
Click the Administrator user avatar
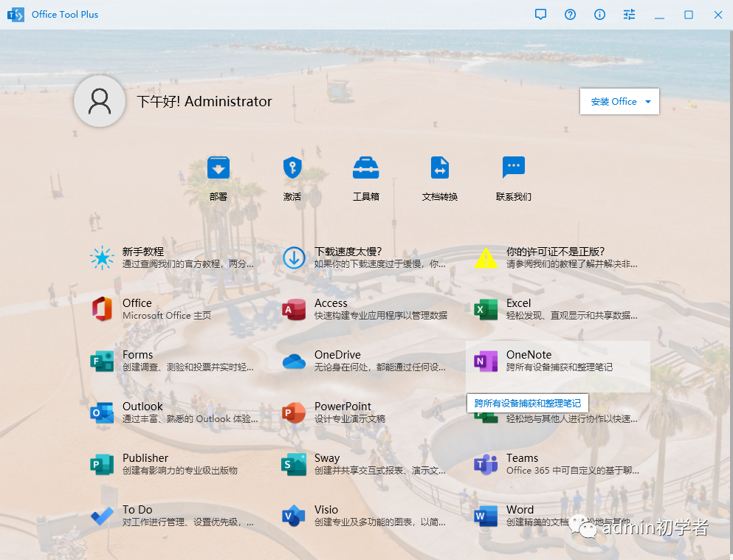(100, 101)
